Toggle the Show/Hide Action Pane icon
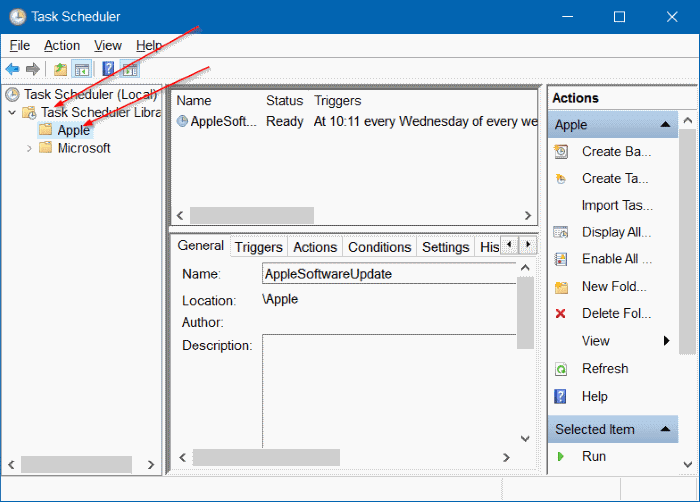The height and width of the screenshot is (502, 700). [x=130, y=69]
